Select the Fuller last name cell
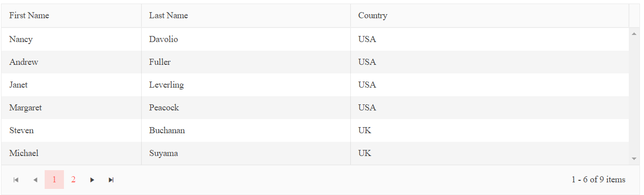644x195 pixels. point(246,62)
